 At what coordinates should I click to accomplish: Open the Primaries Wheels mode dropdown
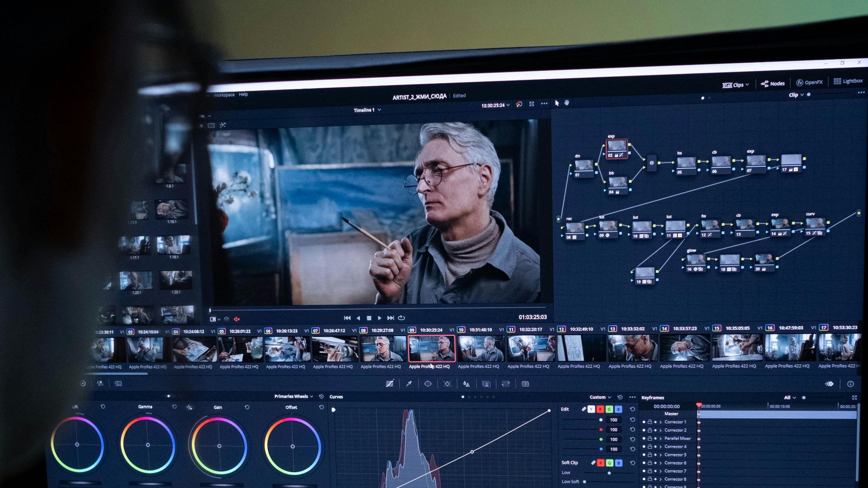(x=293, y=396)
